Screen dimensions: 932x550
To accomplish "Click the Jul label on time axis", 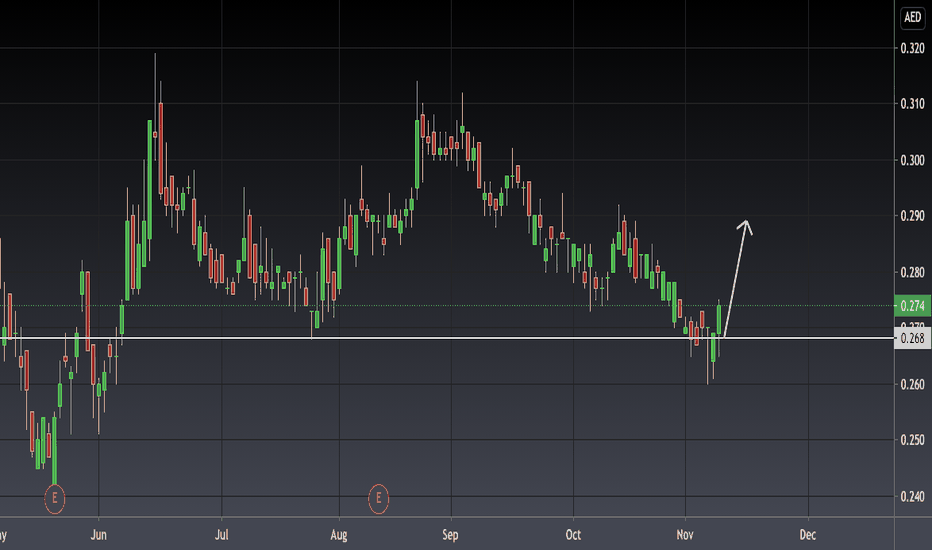I will pos(222,535).
